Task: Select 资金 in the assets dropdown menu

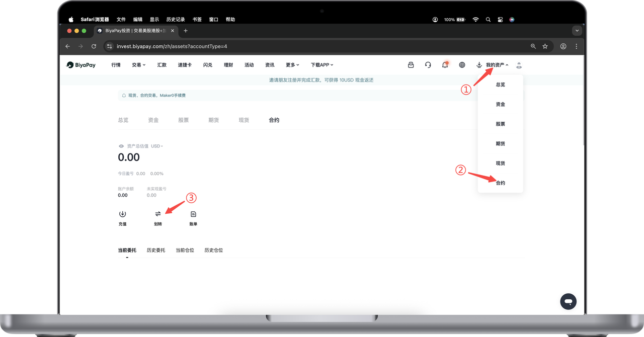Action: [500, 104]
